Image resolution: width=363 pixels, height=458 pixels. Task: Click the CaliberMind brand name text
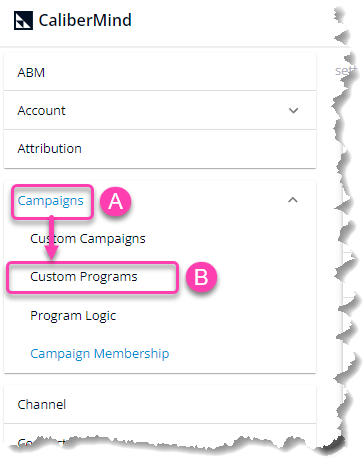tap(85, 20)
